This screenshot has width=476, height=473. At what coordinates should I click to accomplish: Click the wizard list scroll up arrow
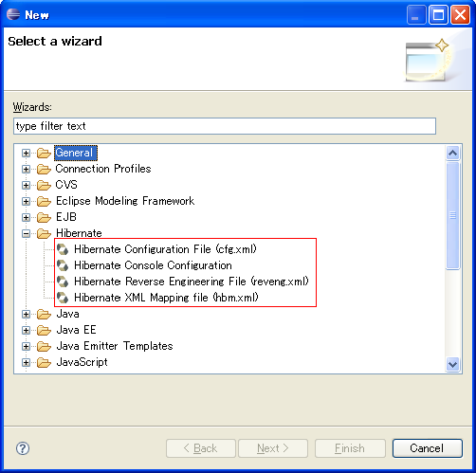click(453, 154)
